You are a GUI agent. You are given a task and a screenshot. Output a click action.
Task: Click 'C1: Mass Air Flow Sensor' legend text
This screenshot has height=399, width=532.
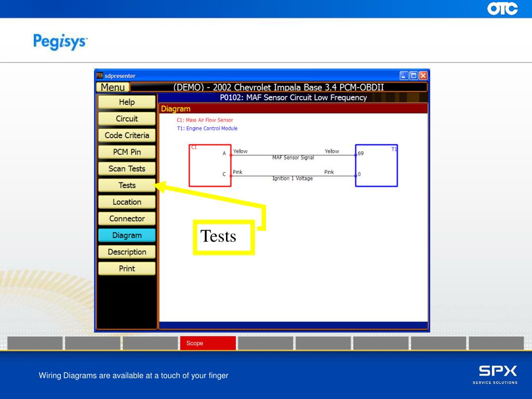(205, 120)
